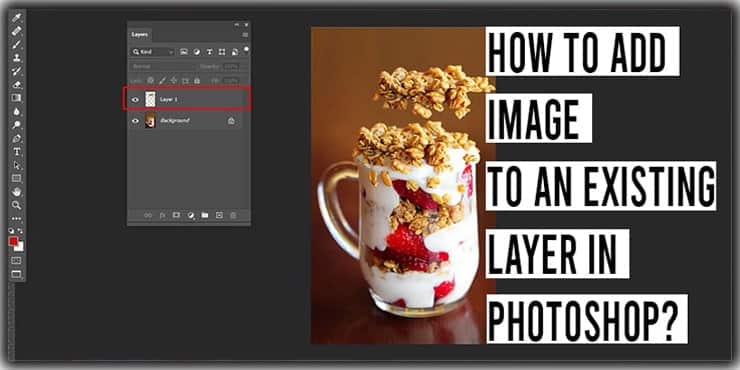This screenshot has width=740, height=370.
Task: Select the Gradient tool
Action: click(x=17, y=98)
